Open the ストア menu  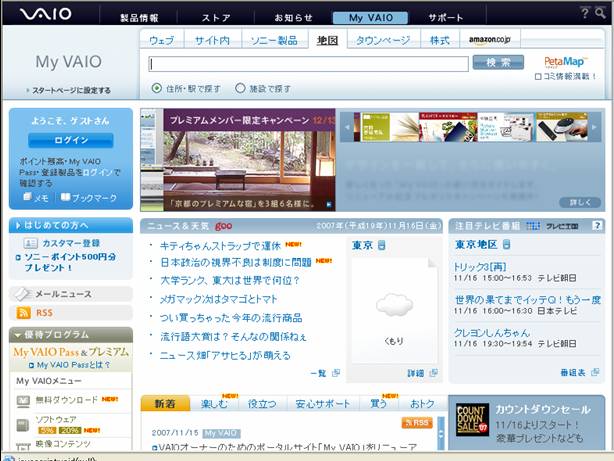pos(216,18)
